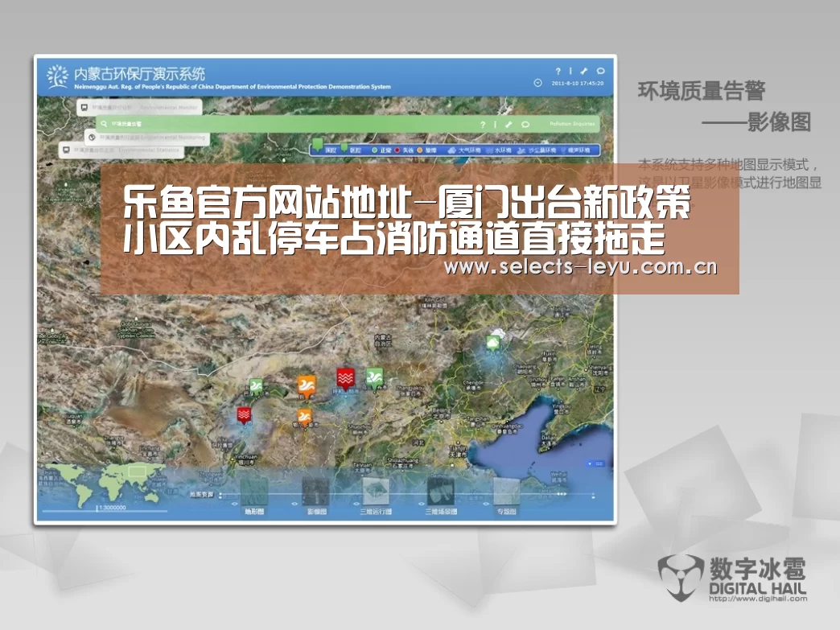Screen dimensions: 840x630
Task: Click the small green sandstorm marker on the left
Action: pyautogui.click(x=256, y=386)
